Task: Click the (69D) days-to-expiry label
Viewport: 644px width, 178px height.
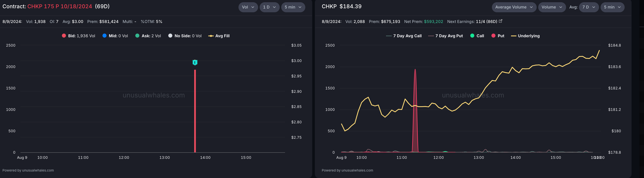Action: 102,6
